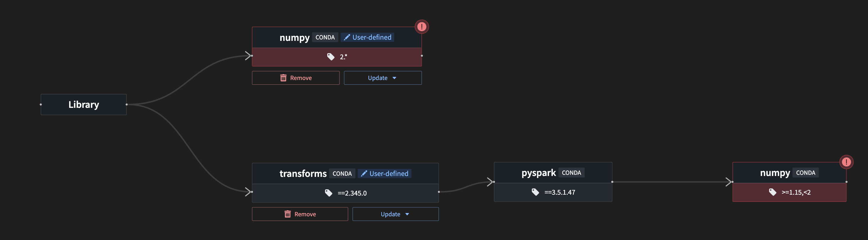Select the Library node
The width and height of the screenshot is (868, 240).
pos(83,104)
